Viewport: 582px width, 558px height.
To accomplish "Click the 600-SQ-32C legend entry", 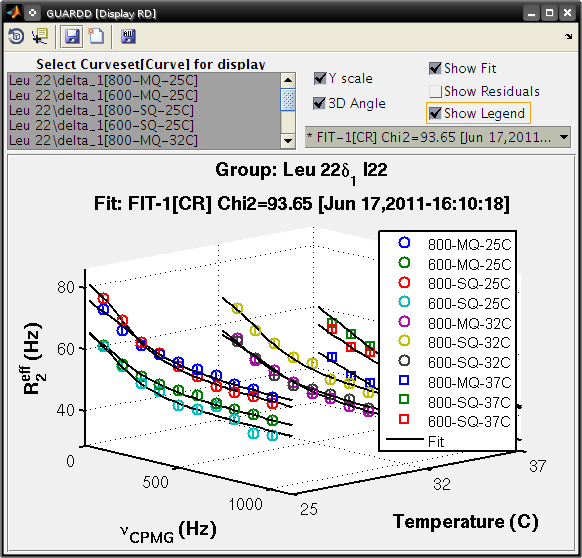I will click(x=455, y=362).
